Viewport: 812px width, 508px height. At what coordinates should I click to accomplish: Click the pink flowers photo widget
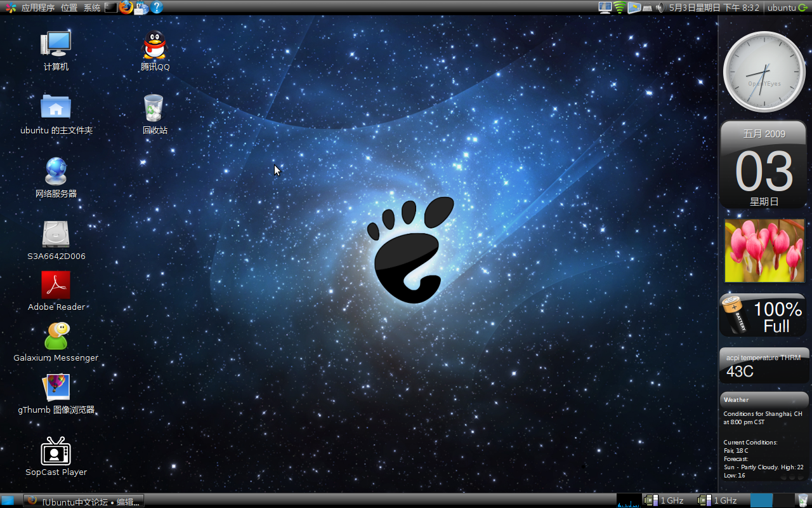click(x=764, y=251)
